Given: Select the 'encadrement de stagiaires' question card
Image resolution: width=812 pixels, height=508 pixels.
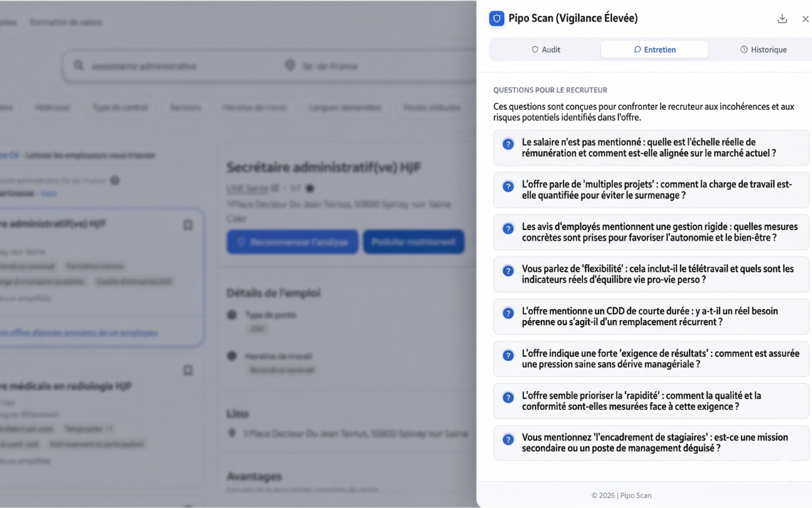Looking at the screenshot, I should pyautogui.click(x=651, y=443).
